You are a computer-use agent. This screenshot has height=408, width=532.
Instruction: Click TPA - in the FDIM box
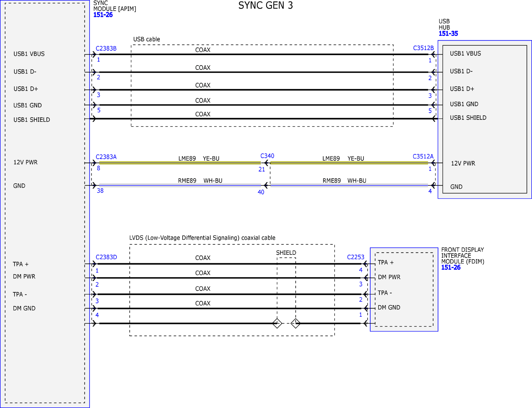(x=385, y=293)
